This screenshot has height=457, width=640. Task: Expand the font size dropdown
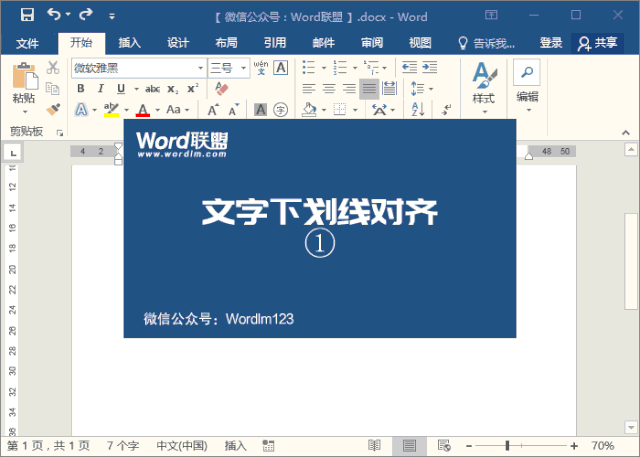244,68
